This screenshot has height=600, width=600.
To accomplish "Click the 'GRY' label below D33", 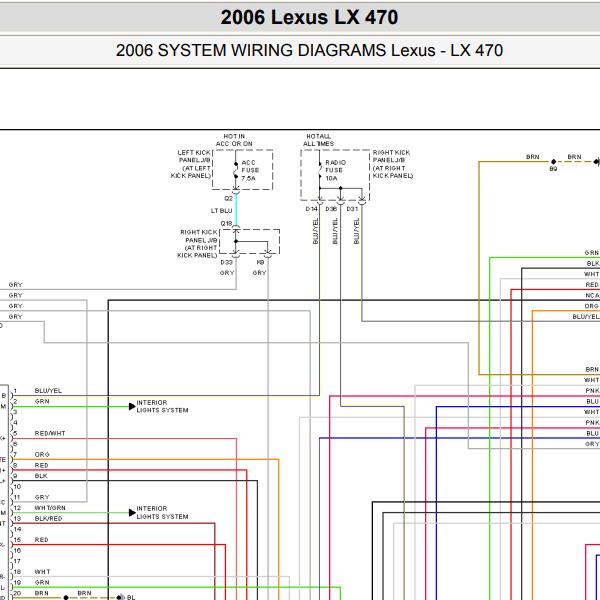I will coord(227,273).
